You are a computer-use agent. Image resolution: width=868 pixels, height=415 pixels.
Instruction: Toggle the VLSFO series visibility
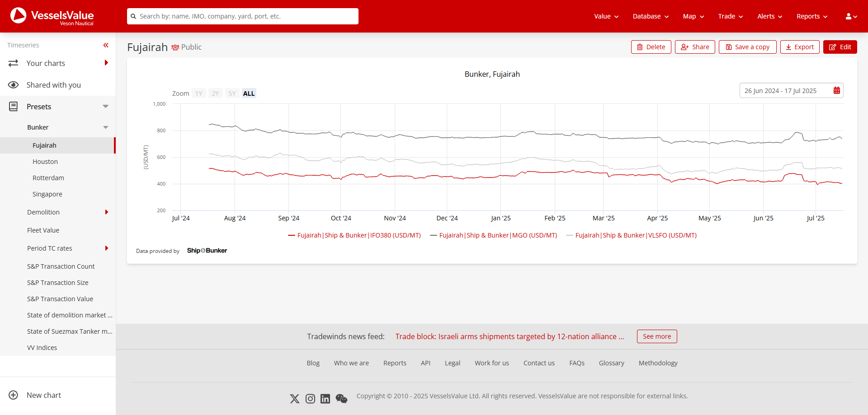[634, 235]
